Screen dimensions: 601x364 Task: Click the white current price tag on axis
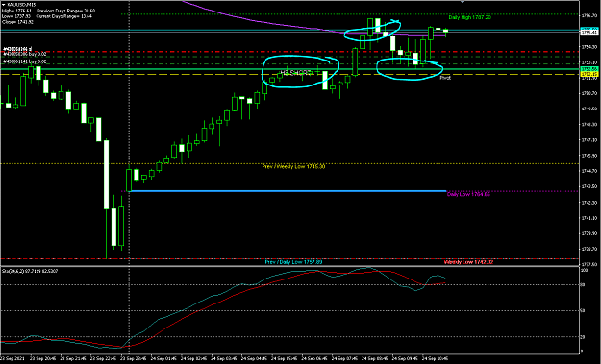(x=589, y=32)
